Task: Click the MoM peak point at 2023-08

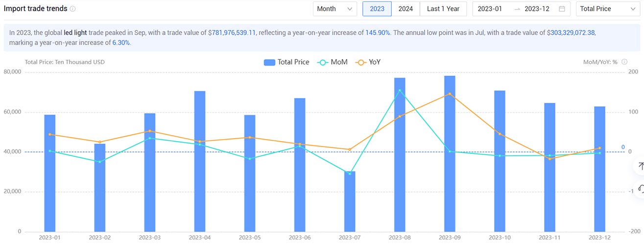Action: (400, 90)
